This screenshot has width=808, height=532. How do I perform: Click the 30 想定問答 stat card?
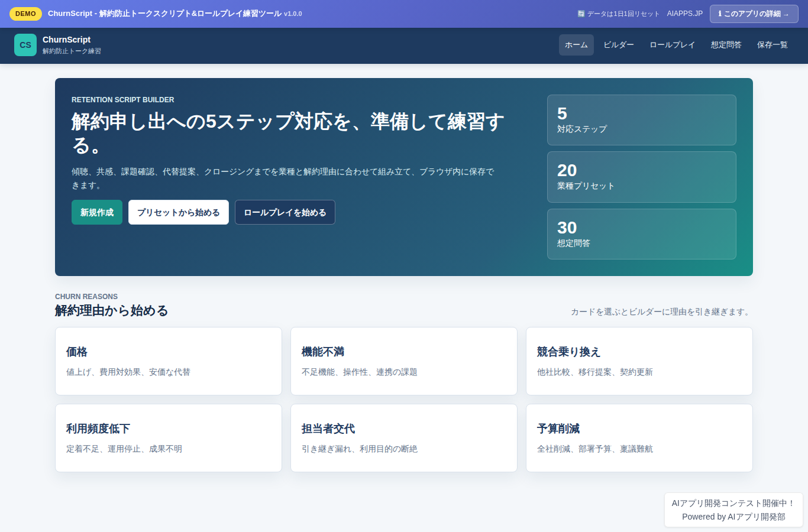pyautogui.click(x=642, y=234)
